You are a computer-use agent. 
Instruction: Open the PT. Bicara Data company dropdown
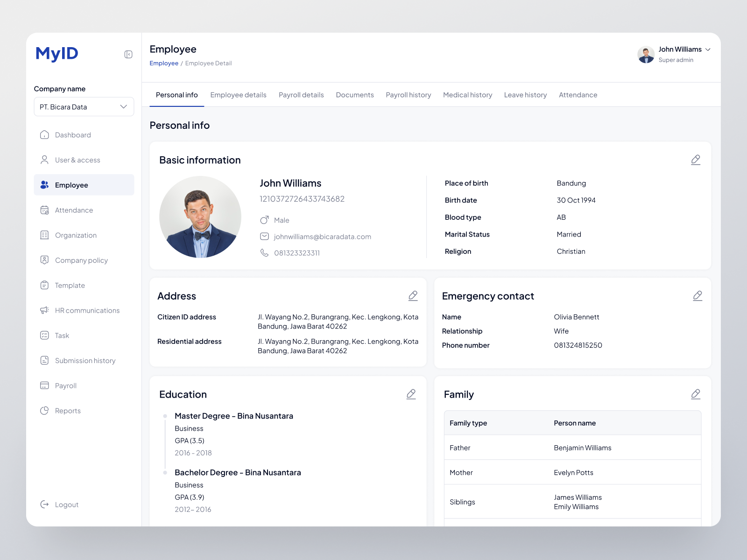click(84, 106)
